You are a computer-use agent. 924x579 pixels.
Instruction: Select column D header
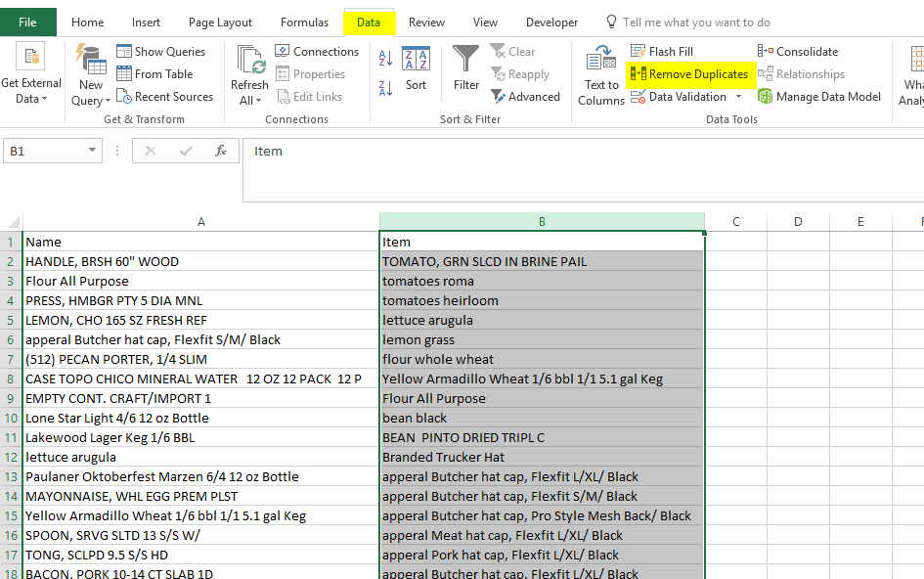(x=798, y=222)
